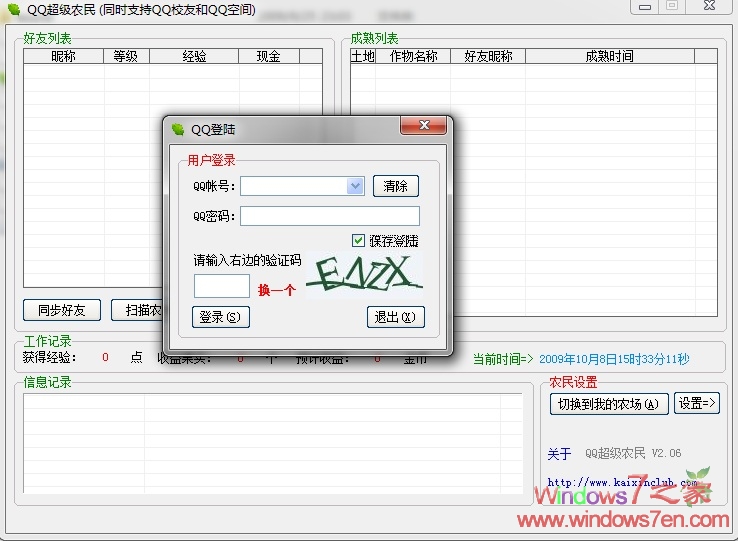Viewport: 738px width, 541px height.
Task: Open the 设置=> settings expander button
Action: click(697, 404)
